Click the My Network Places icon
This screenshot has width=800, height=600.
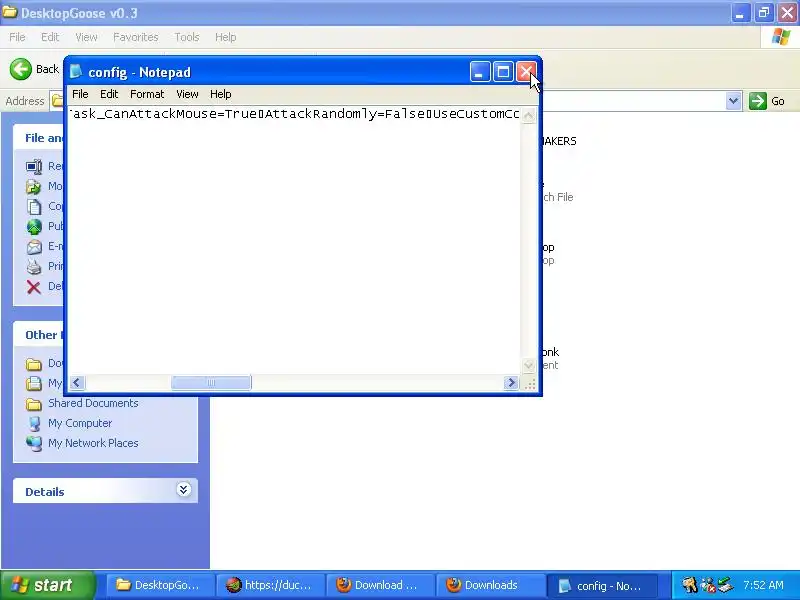[34, 443]
